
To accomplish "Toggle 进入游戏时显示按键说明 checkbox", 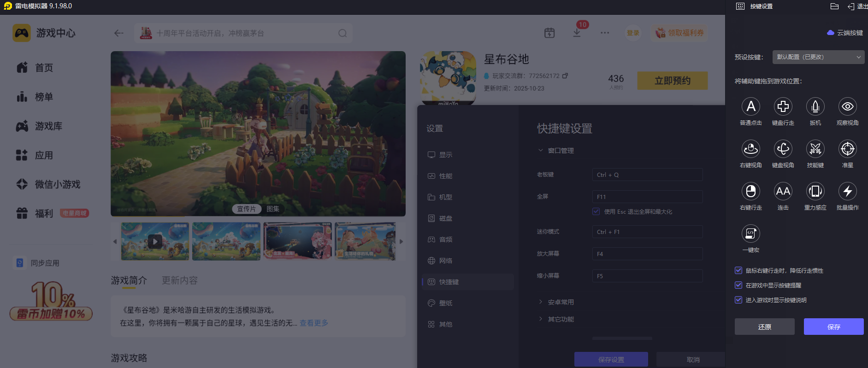I will pos(738,300).
